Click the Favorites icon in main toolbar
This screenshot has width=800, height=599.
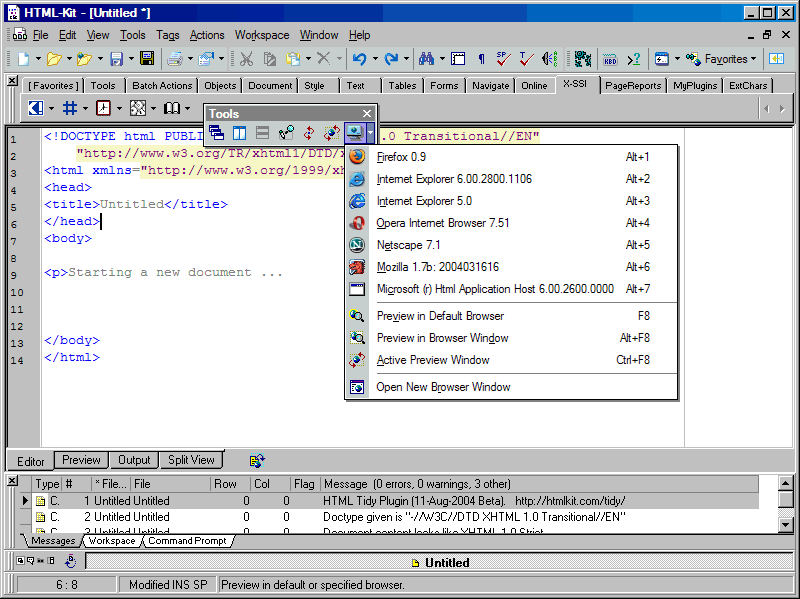693,59
